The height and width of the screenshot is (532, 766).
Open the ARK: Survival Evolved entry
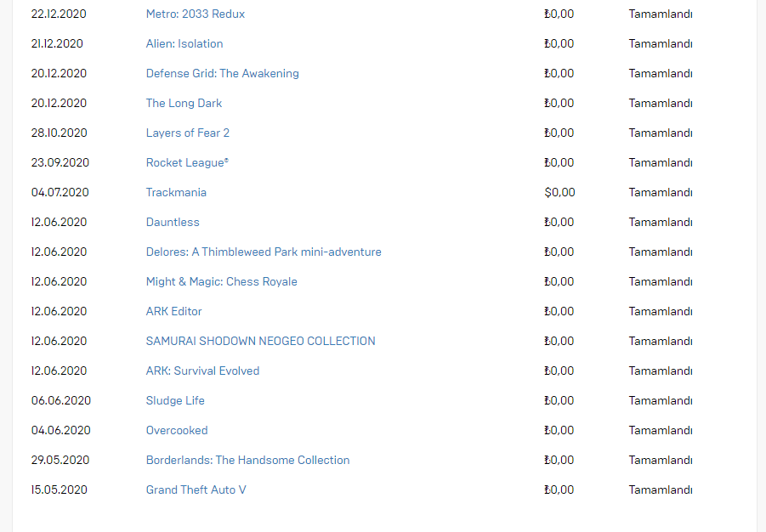coord(202,371)
